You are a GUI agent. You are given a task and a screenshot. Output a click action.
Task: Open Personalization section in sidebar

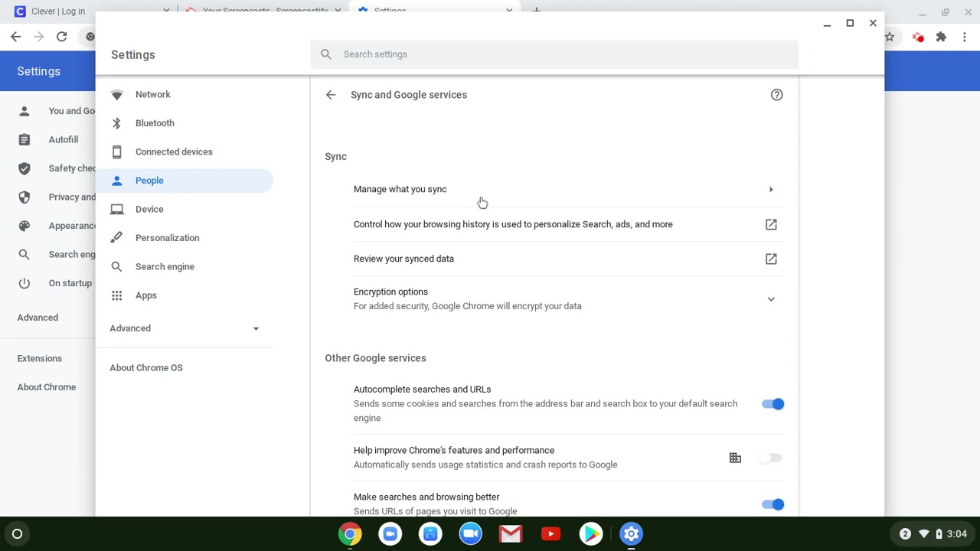click(185, 238)
